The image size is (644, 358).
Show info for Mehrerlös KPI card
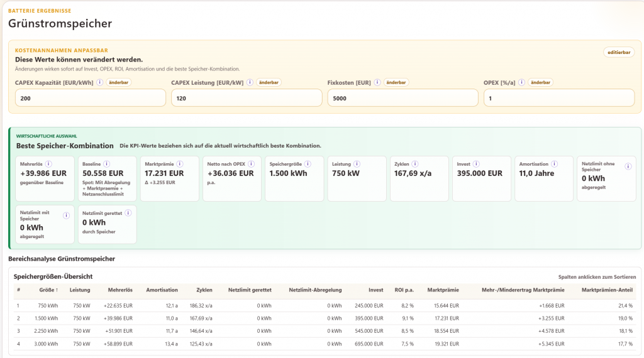click(48, 164)
